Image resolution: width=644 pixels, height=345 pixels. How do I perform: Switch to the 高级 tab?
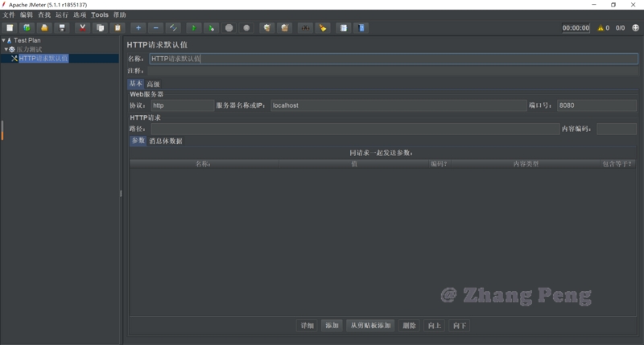click(x=153, y=84)
